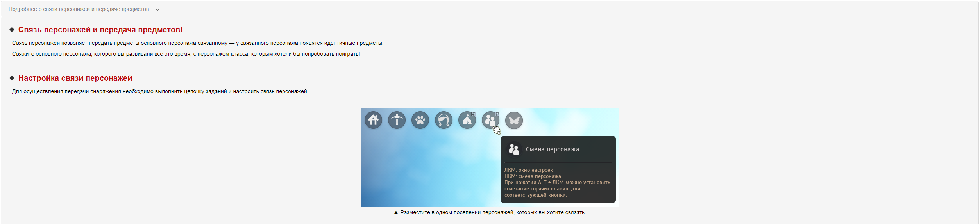Click the "ПКМ: смена персонажа" tooltip line
980x224 pixels.
point(533,176)
